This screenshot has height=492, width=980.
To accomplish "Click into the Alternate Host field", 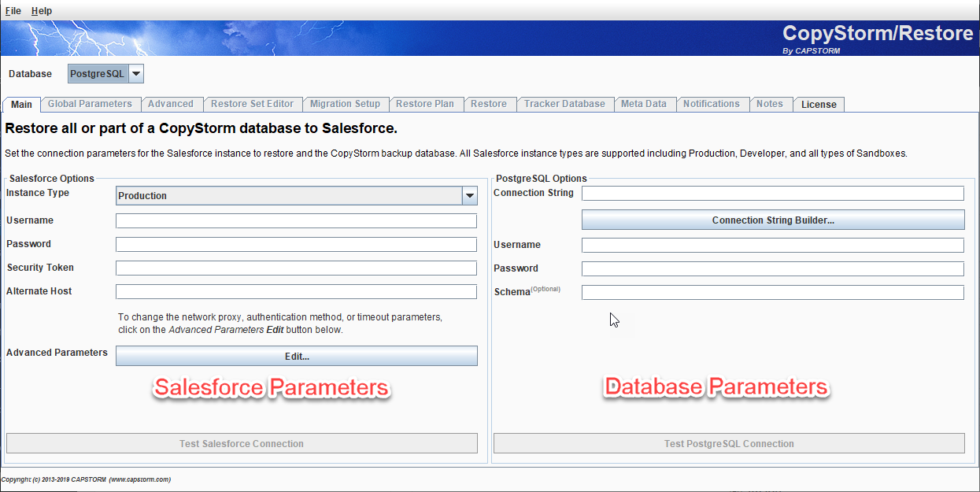I will click(x=297, y=292).
